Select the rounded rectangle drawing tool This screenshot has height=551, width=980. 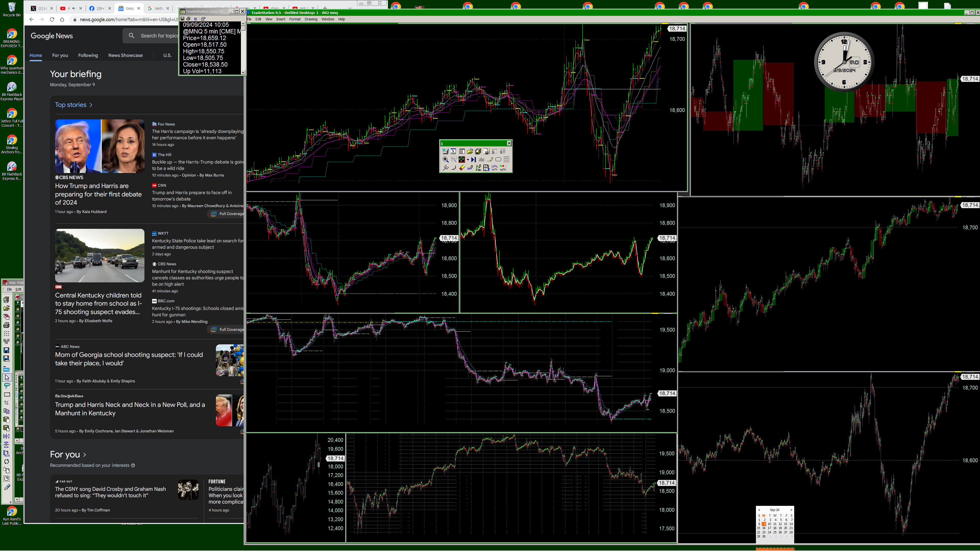(498, 160)
